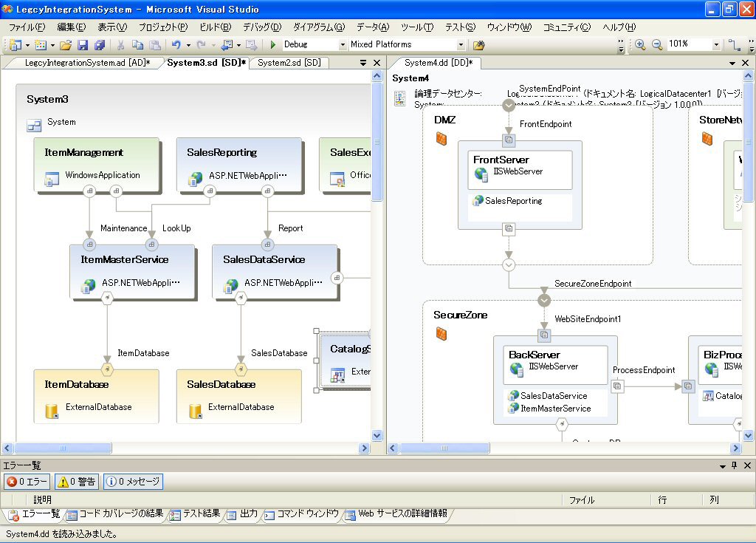
Task: Click the folder search icon after Mixed Platforms
Action: (x=478, y=45)
